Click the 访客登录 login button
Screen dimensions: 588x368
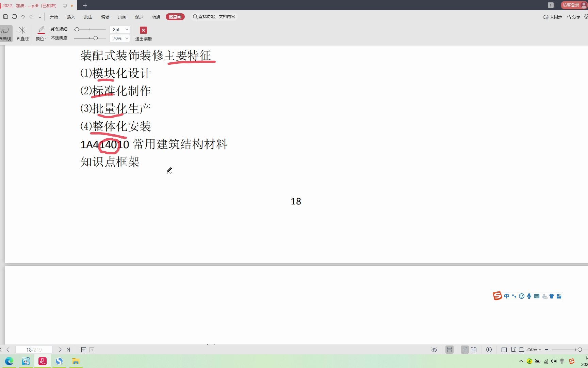coord(574,5)
